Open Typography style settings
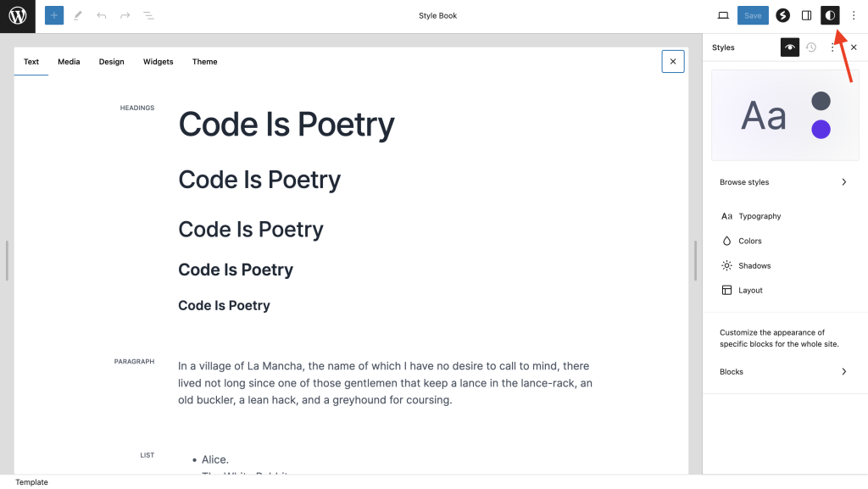The image size is (868, 489). coord(759,216)
